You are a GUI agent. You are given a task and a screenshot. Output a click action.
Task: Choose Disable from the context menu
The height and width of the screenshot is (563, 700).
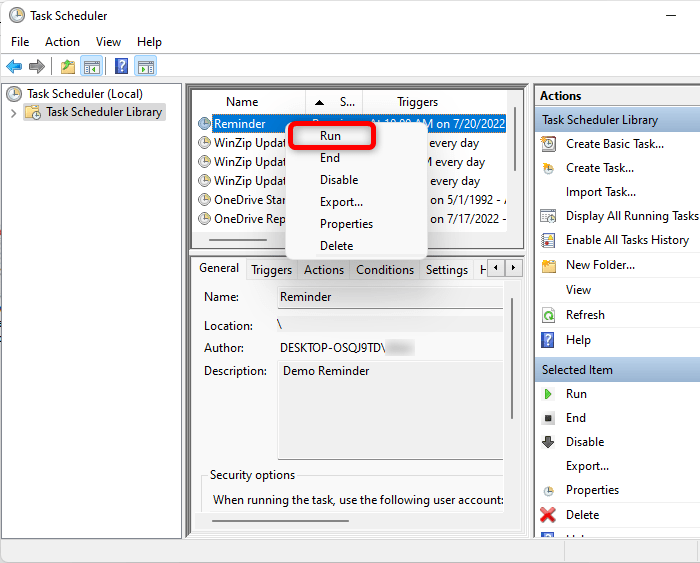point(339,179)
